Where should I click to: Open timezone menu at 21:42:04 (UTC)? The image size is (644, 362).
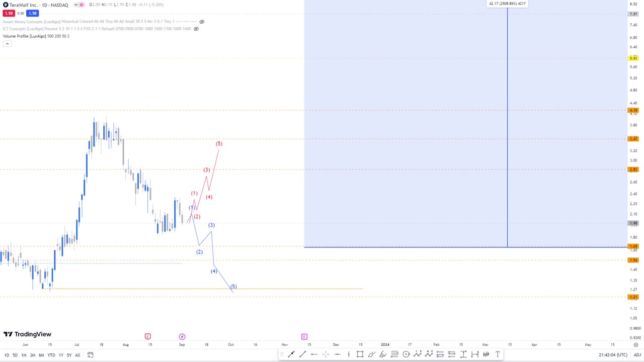[613, 355]
